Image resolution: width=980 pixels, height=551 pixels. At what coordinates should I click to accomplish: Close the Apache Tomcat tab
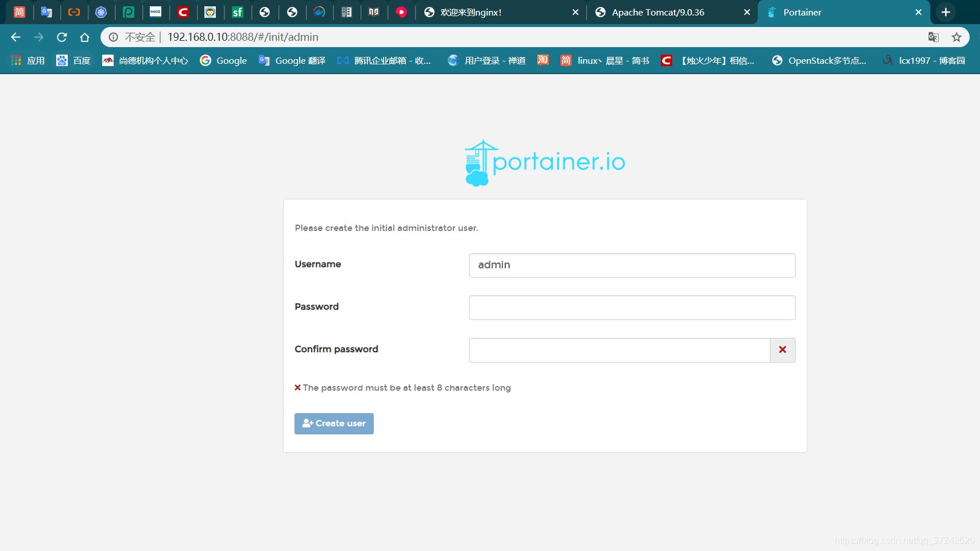coord(747,12)
